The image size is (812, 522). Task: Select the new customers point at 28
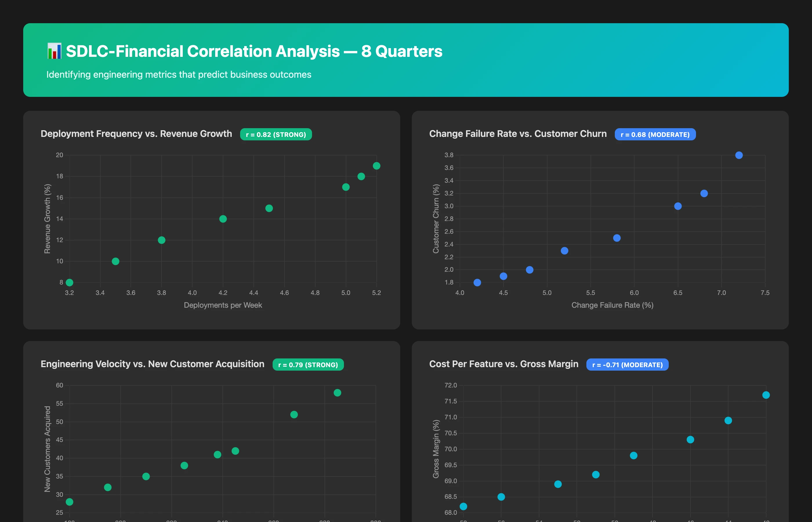click(x=70, y=502)
